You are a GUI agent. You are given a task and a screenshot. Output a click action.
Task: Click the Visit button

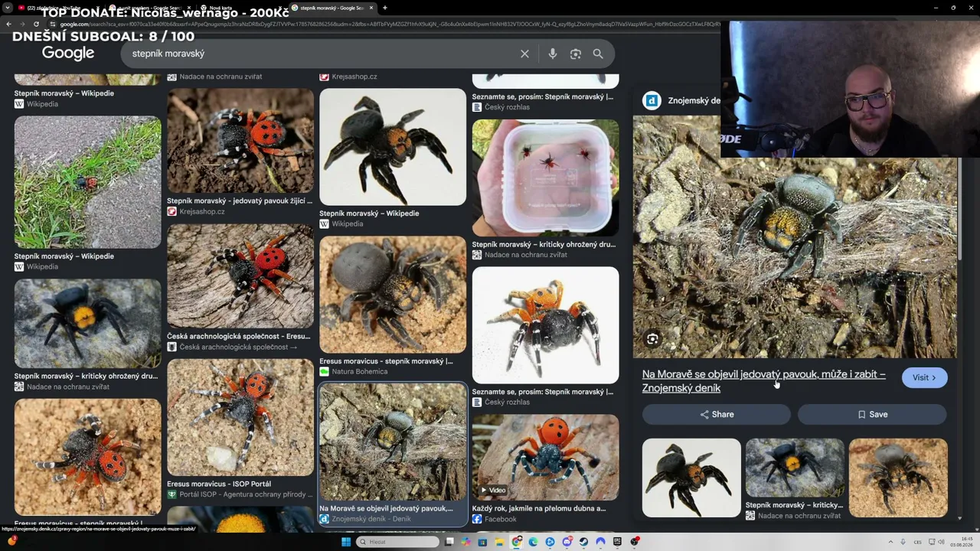924,377
